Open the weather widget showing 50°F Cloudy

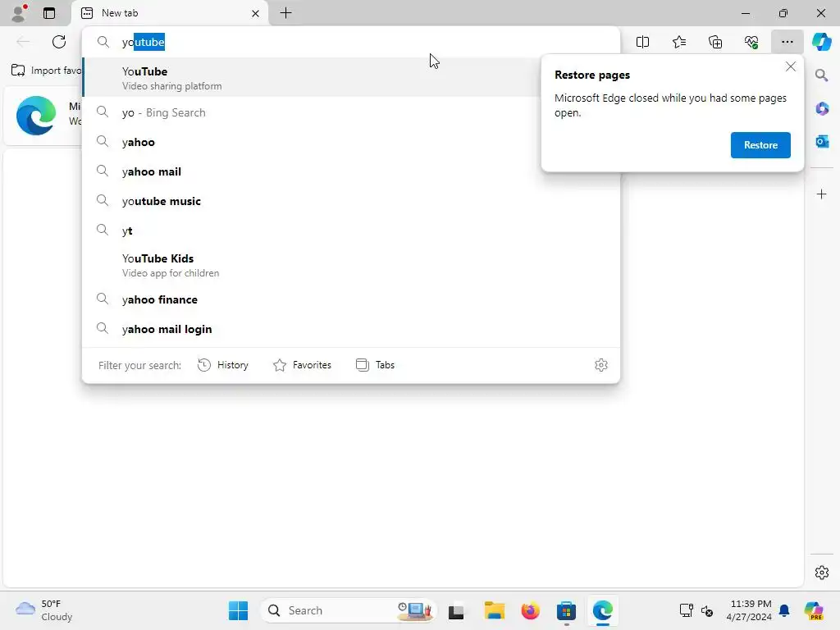click(x=44, y=610)
